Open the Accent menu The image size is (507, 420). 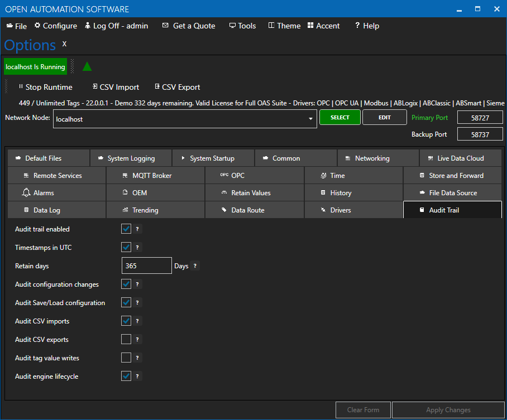(324, 26)
